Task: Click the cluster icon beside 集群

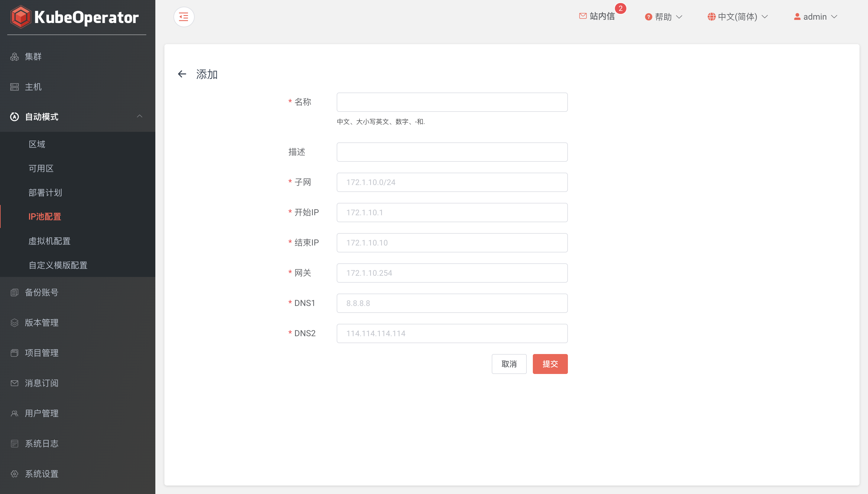Action: coord(14,57)
